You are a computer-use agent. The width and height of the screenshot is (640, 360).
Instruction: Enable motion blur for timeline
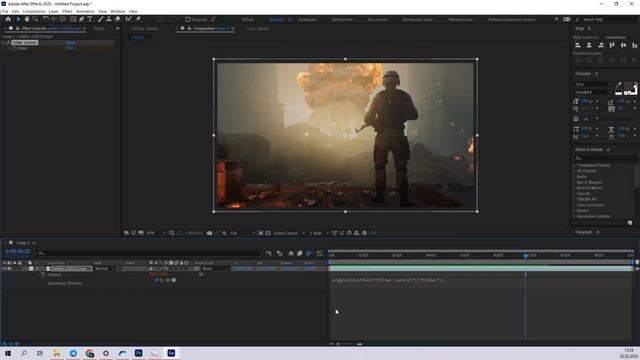point(309,253)
